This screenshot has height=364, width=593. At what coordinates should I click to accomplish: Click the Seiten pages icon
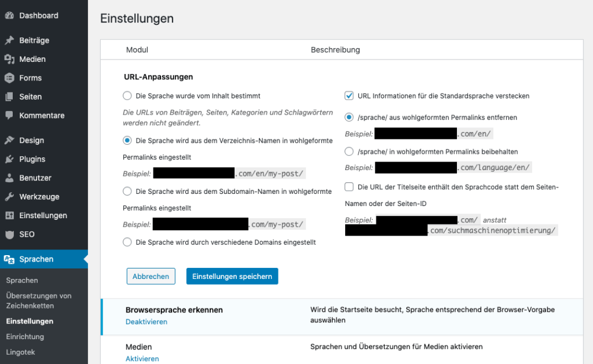point(9,97)
